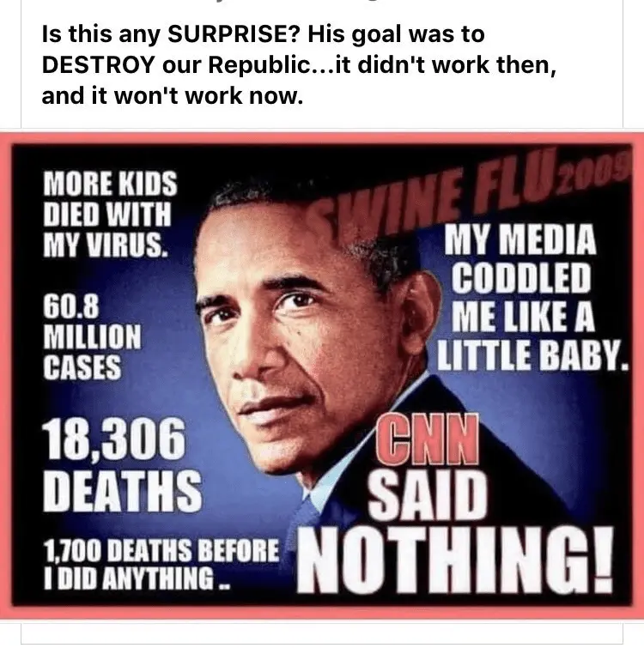Click the word 'SAID' below CNN
The width and height of the screenshot is (644, 648).
point(428,496)
